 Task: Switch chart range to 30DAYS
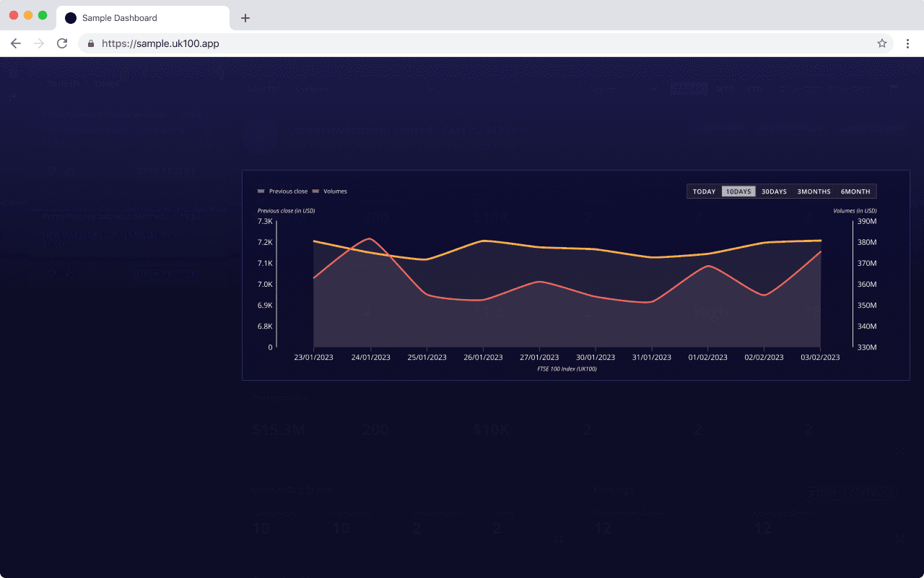coord(774,191)
